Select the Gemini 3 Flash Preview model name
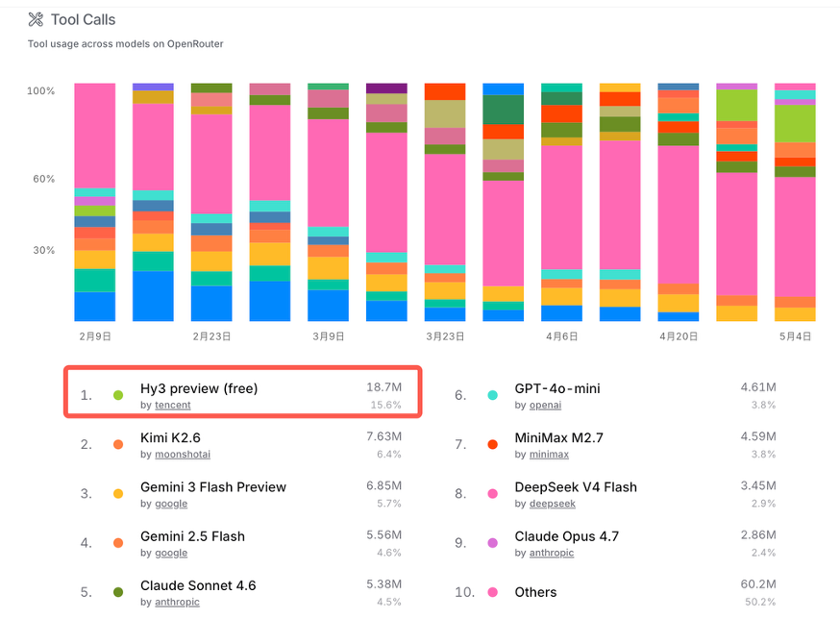The width and height of the screenshot is (840, 619). (x=213, y=487)
